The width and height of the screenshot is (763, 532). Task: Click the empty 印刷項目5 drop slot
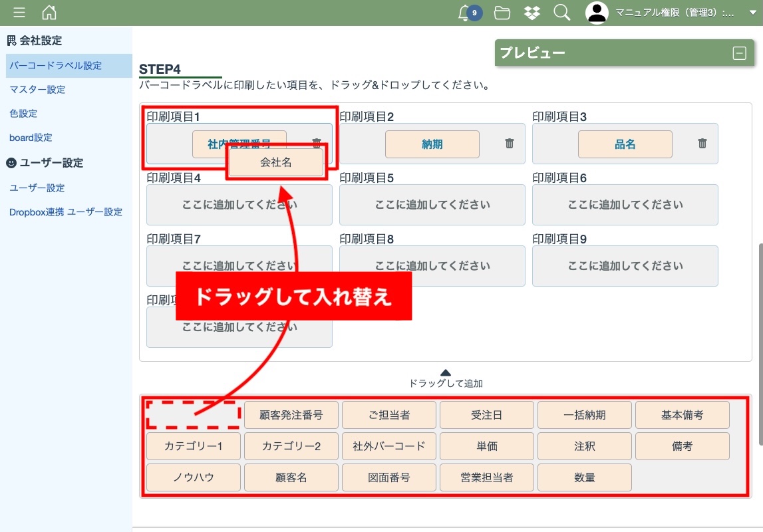[x=432, y=205]
